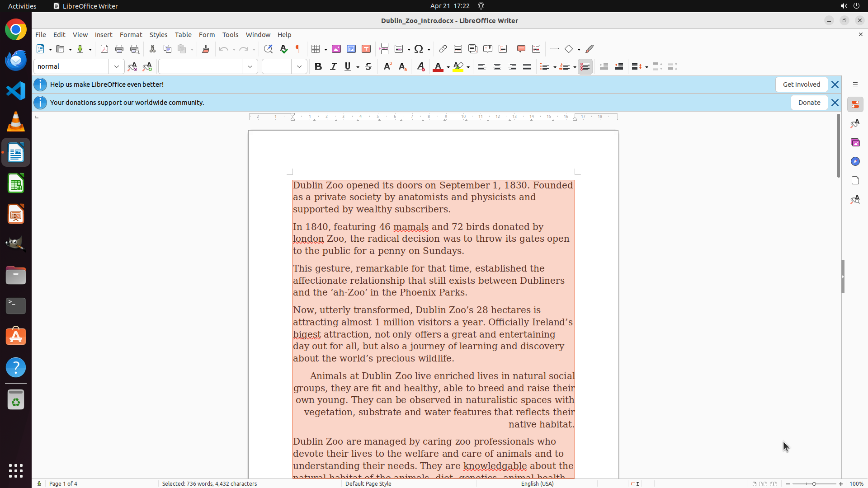Image resolution: width=868 pixels, height=488 pixels.
Task: Open the sidebar Navigator compass icon
Action: click(x=855, y=161)
